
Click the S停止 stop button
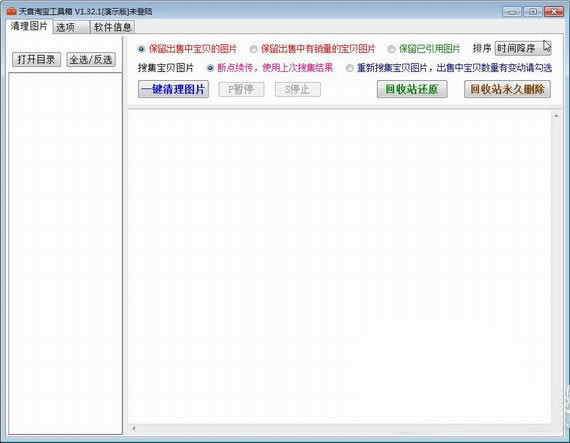coord(298,89)
